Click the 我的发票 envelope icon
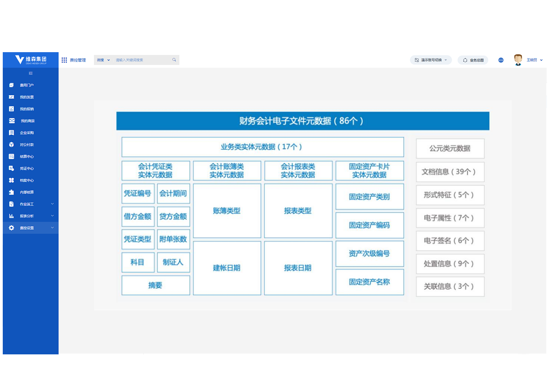The width and height of the screenshot is (549, 392). 11,97
